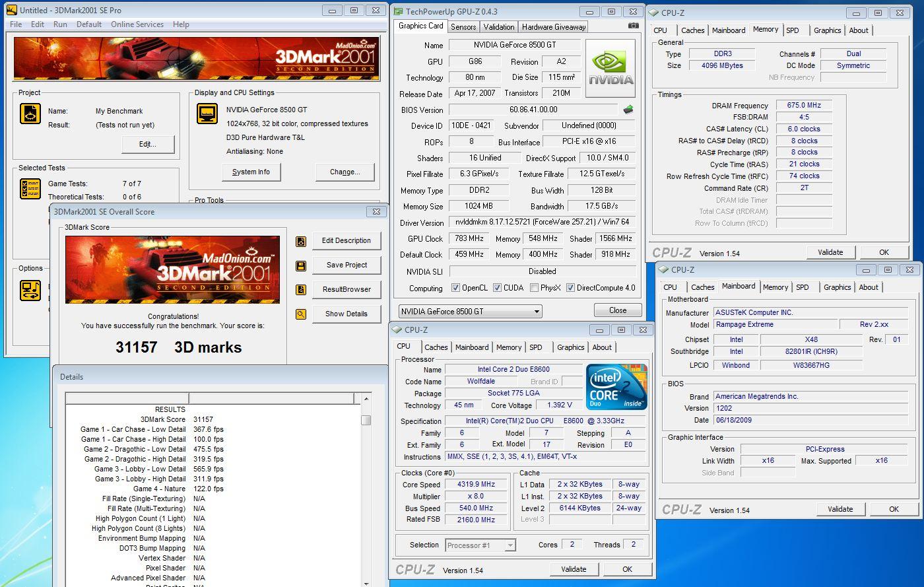Click the ResultBrowser icon
The height and width of the screenshot is (587, 924).
(x=301, y=290)
